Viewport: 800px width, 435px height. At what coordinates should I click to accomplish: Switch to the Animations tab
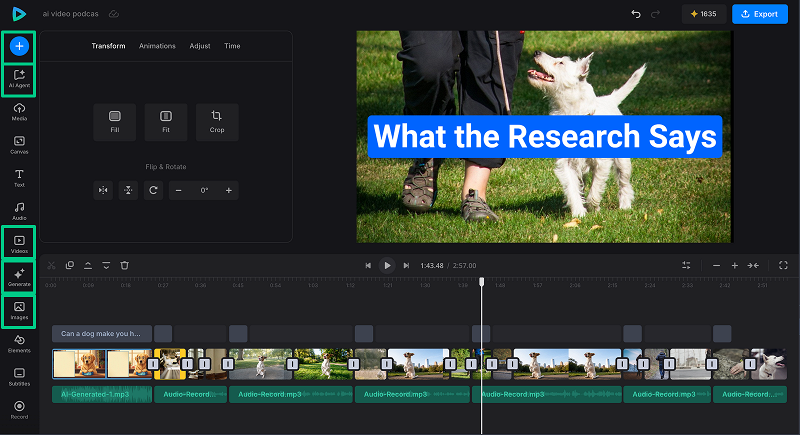pyautogui.click(x=157, y=46)
